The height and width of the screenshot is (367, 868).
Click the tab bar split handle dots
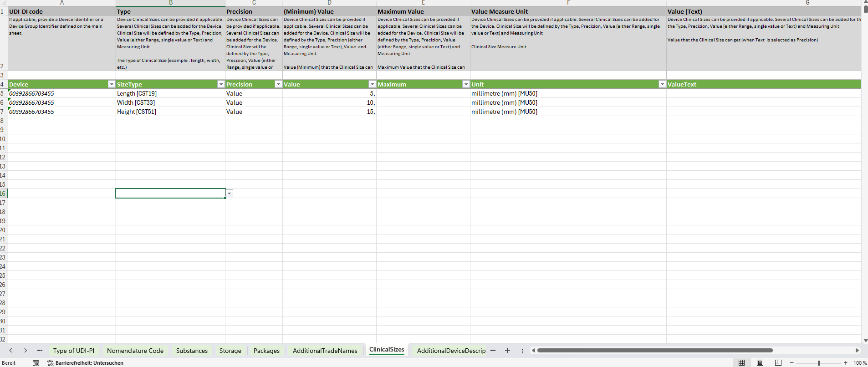point(522,351)
